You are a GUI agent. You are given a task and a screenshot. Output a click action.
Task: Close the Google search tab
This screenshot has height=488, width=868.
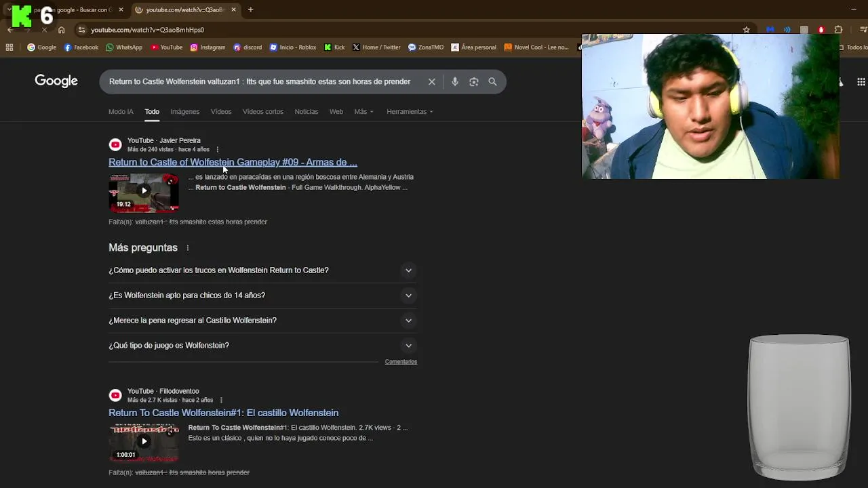pos(121,9)
